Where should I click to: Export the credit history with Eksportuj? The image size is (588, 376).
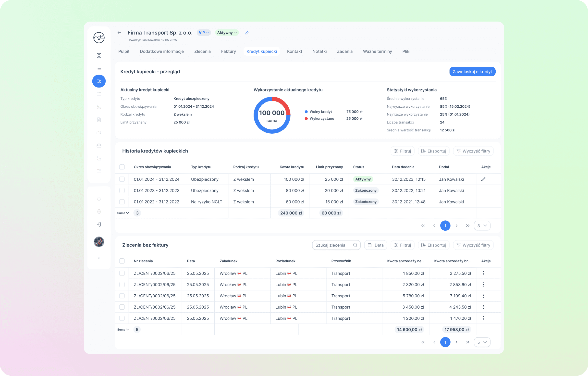point(434,151)
